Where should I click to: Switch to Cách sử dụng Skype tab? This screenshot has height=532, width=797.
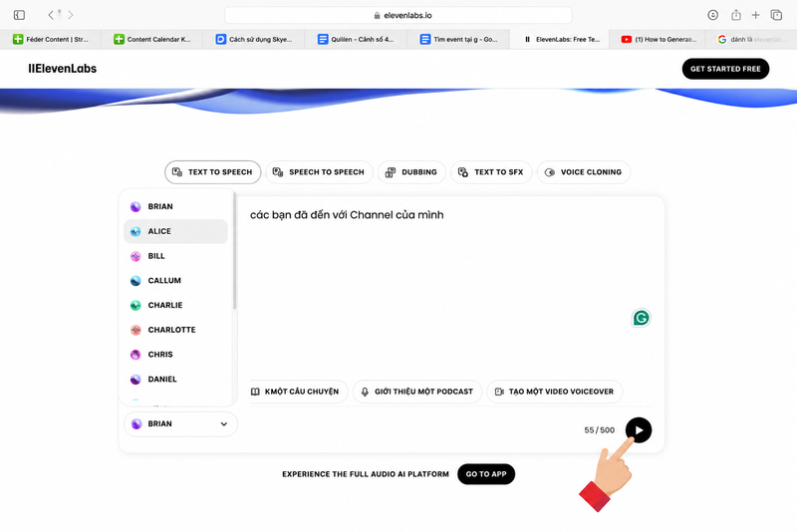click(x=254, y=39)
